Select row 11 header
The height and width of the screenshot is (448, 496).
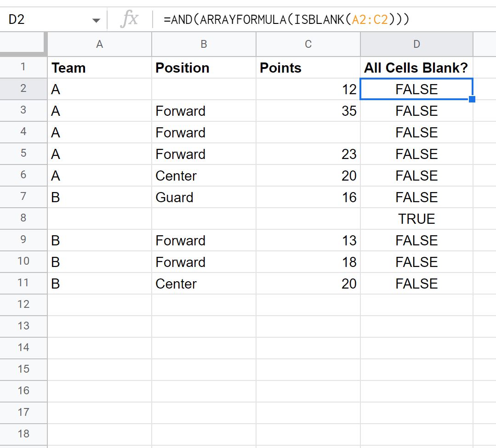point(23,283)
